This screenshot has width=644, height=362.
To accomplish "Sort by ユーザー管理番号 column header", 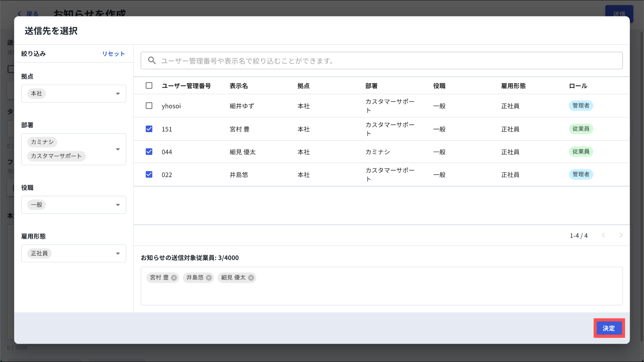I will coord(186,86).
